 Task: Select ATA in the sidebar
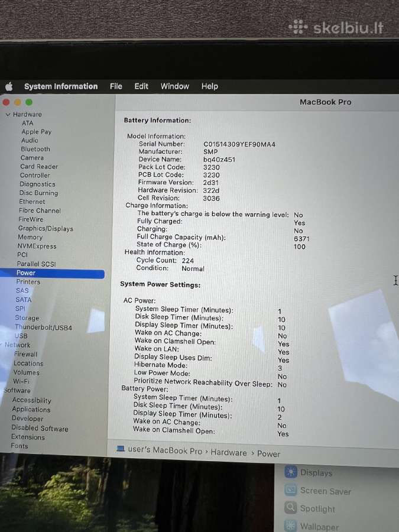pos(27,123)
